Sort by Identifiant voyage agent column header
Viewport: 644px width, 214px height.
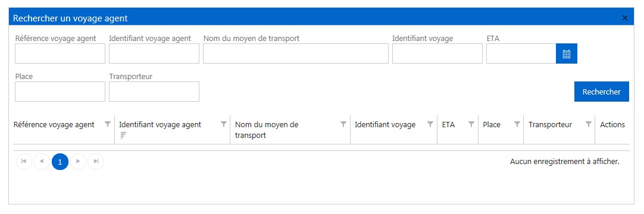click(x=160, y=125)
